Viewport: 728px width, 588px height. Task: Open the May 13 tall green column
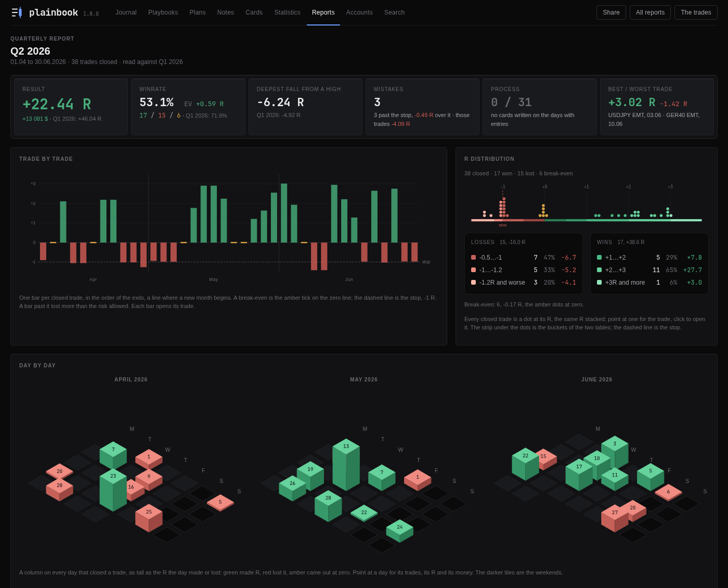[346, 464]
